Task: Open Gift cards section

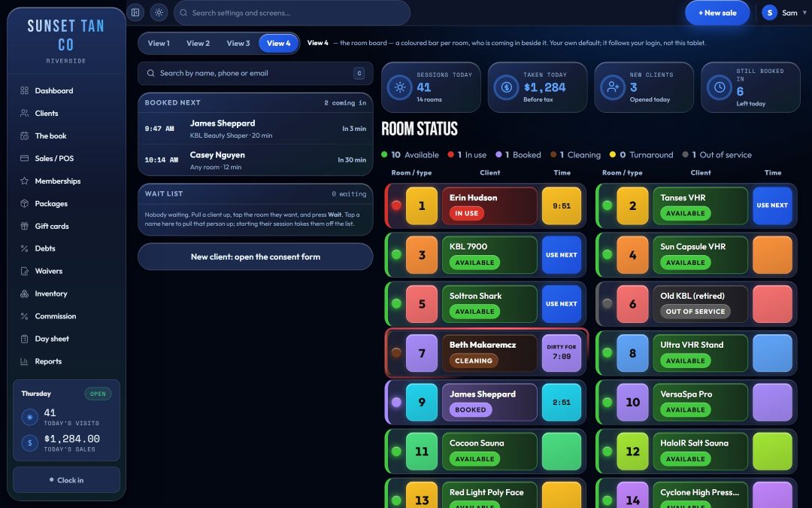Action: (x=66, y=226)
